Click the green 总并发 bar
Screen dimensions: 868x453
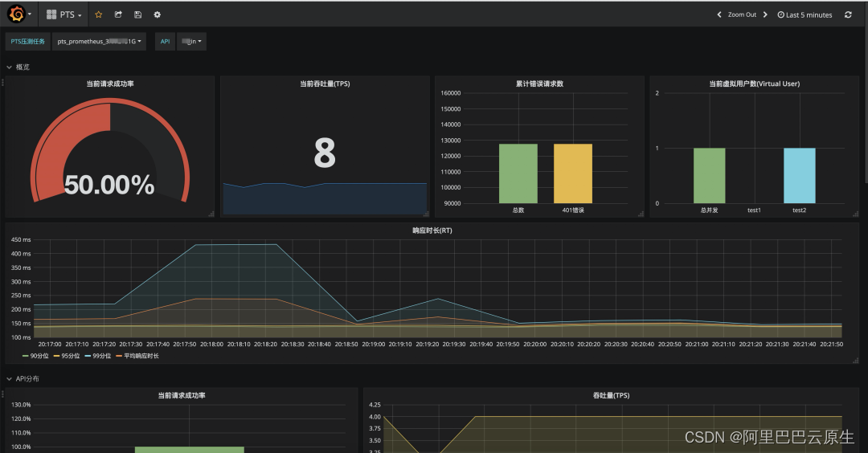coord(709,175)
